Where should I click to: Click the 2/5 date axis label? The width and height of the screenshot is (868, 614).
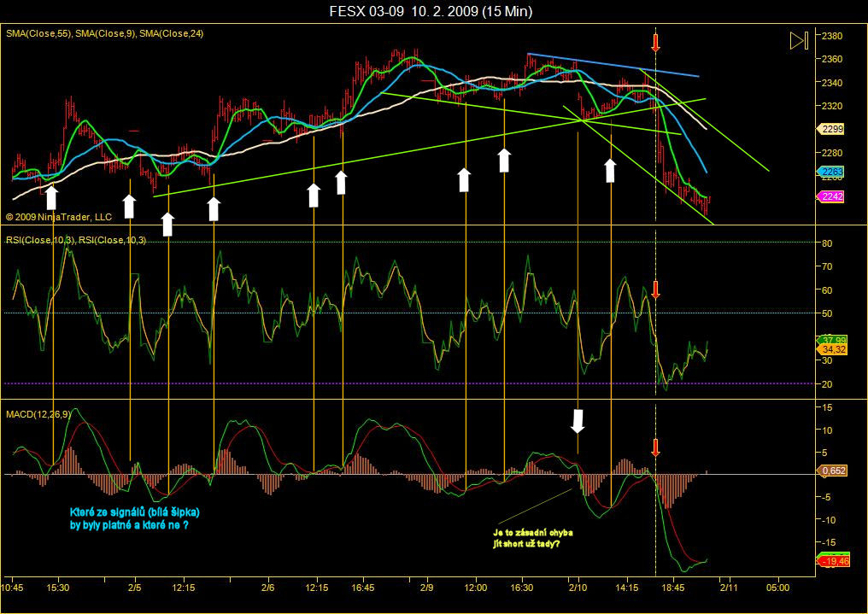(x=134, y=588)
